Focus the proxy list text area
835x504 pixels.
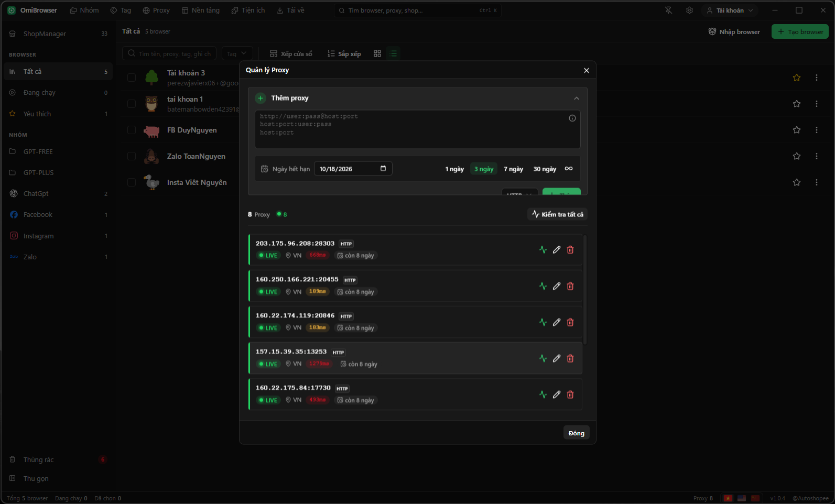[x=418, y=129]
